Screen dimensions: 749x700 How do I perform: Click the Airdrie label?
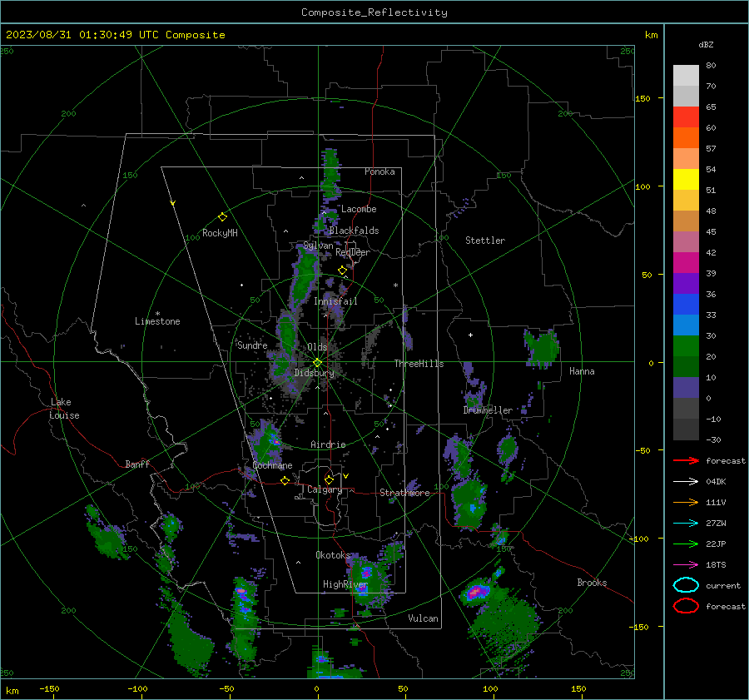tap(328, 444)
